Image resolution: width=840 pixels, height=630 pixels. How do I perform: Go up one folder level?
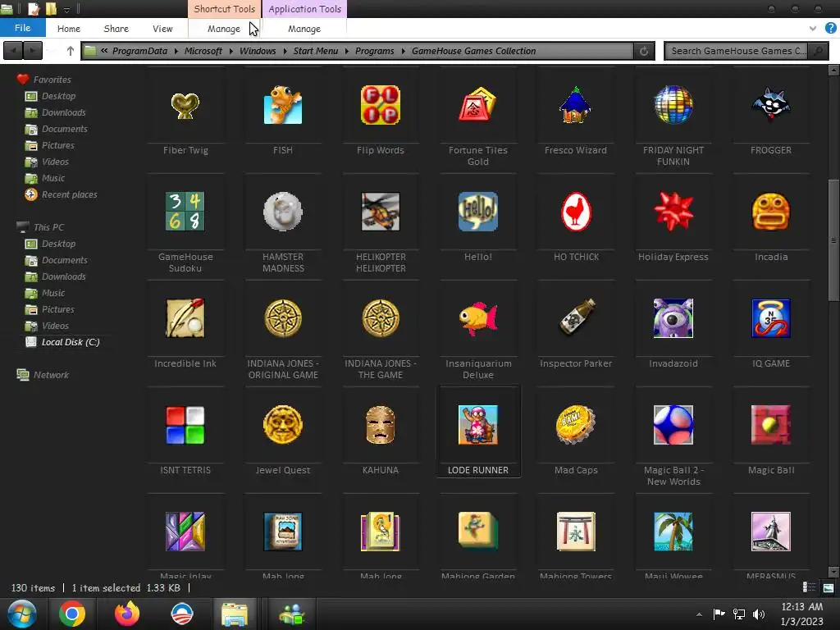(71, 51)
